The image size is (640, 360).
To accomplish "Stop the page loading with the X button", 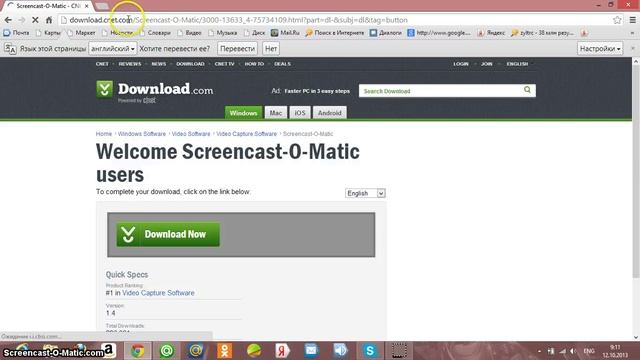I will 35,20.
